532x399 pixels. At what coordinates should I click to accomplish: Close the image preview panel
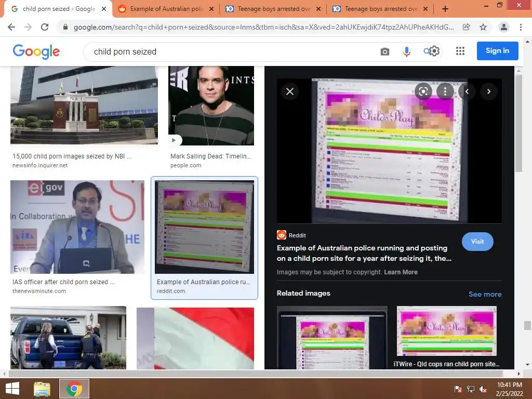point(290,91)
